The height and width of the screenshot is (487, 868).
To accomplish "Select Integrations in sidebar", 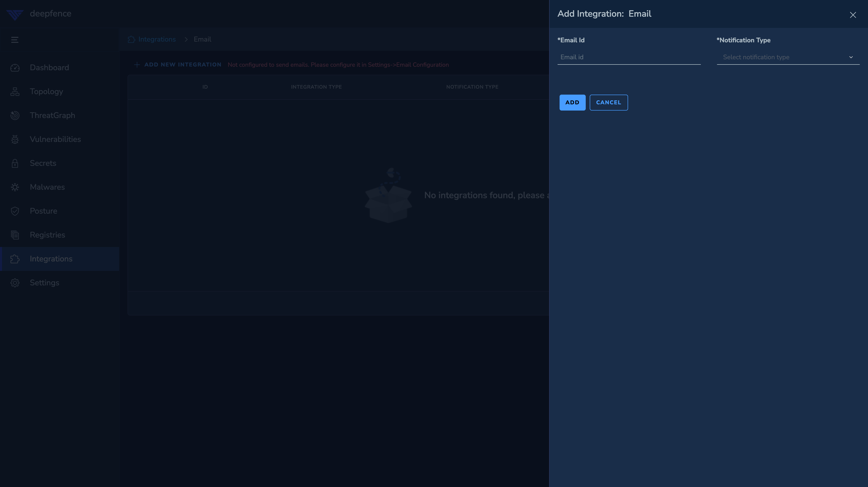I will pyautogui.click(x=60, y=259).
